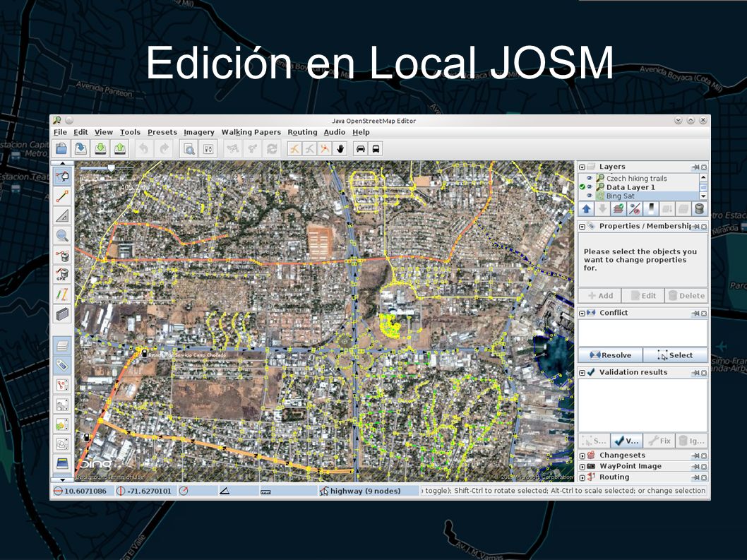Click the left sidebar bottom scroll arrow
This screenshot has height=560, width=747.
coord(62,479)
